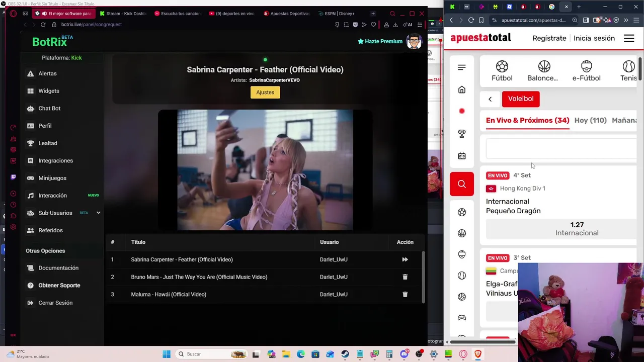Open red search button in betting sidebar
The image size is (644, 362).
pos(462,184)
